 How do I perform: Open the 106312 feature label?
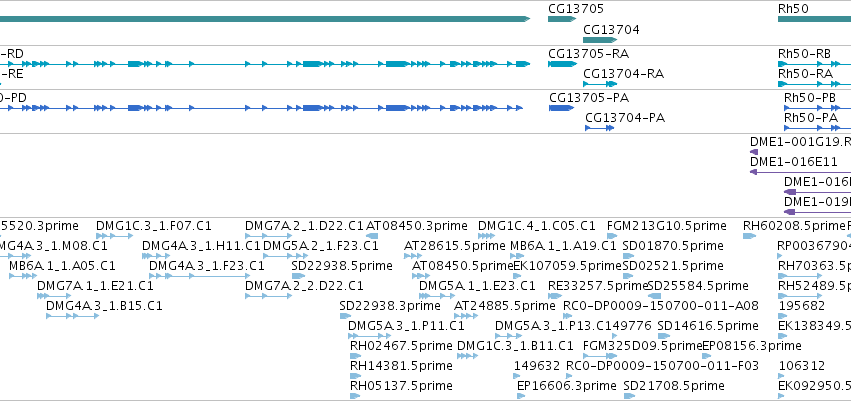tap(802, 366)
